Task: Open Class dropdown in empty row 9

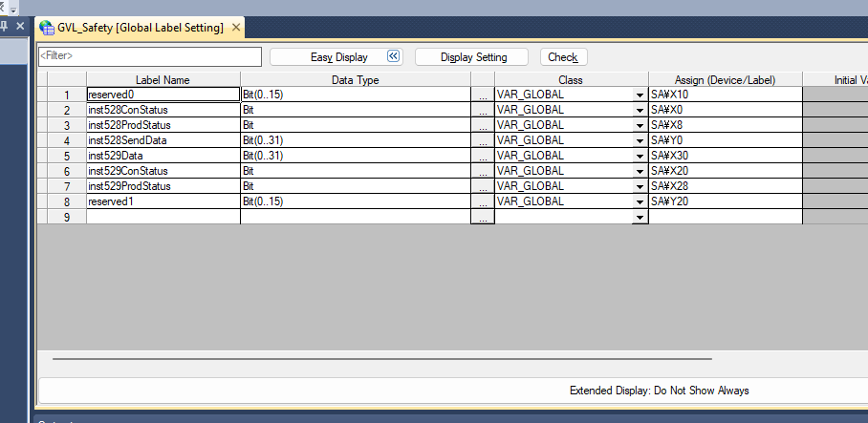Action: [x=640, y=217]
